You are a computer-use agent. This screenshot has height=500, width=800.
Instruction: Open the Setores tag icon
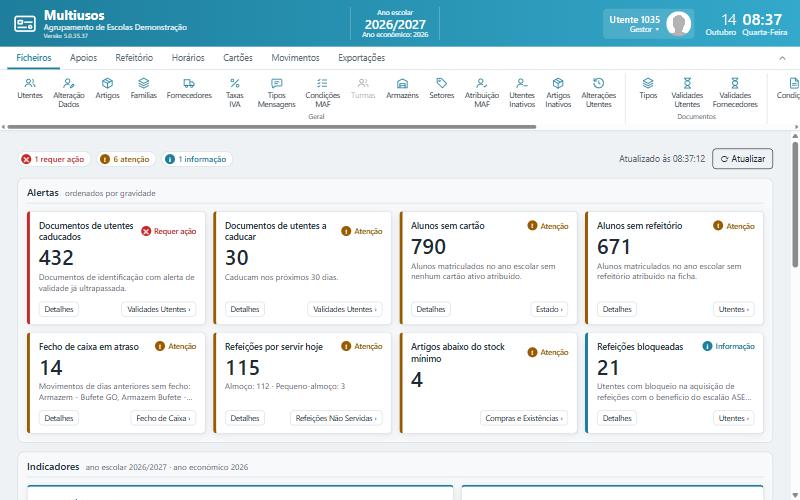(441, 88)
